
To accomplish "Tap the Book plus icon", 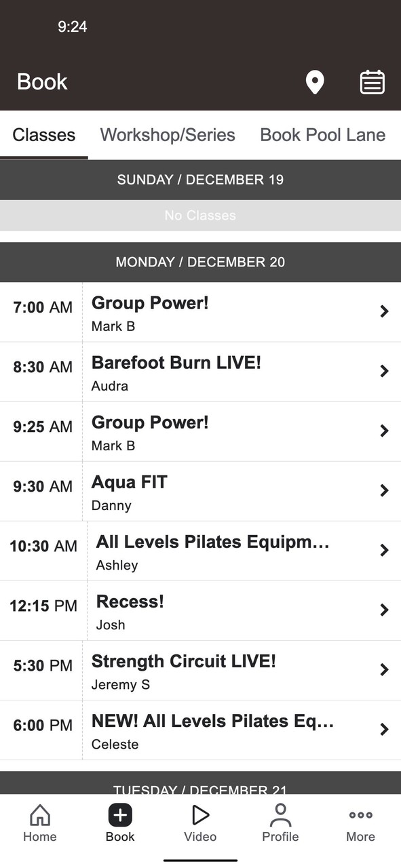I will click(x=120, y=814).
